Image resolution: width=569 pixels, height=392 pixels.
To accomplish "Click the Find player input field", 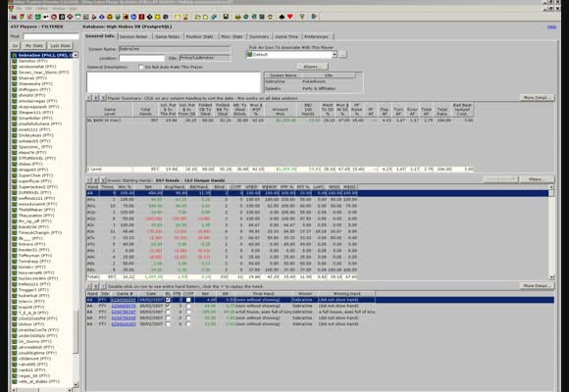I will [x=51, y=36].
